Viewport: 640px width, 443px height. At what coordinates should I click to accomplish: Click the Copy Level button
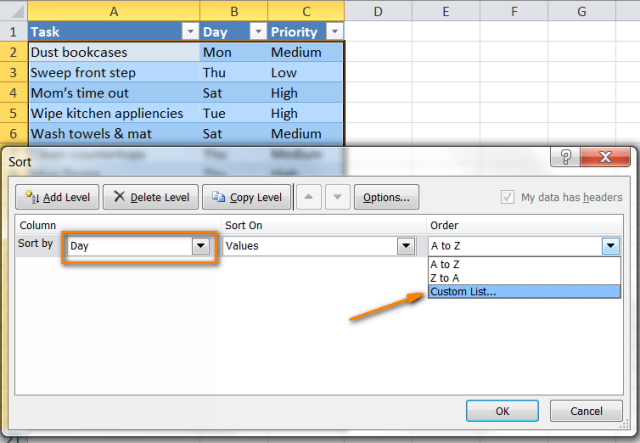[248, 197]
